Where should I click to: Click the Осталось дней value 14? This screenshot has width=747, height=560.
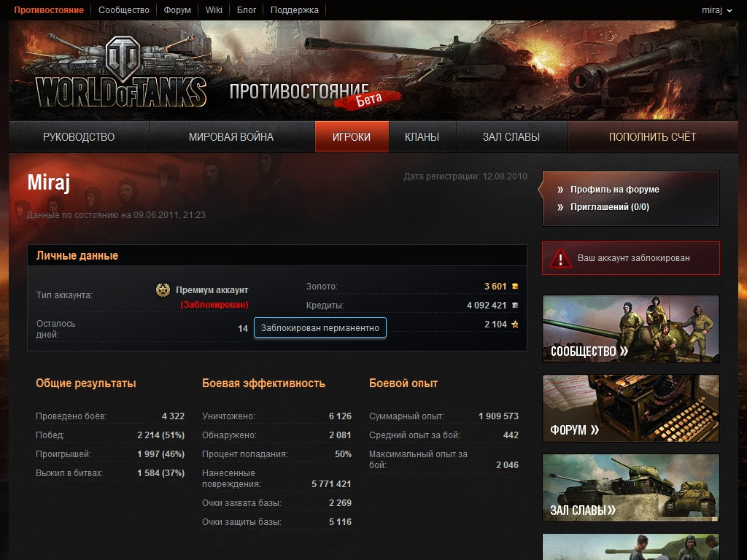pos(243,329)
